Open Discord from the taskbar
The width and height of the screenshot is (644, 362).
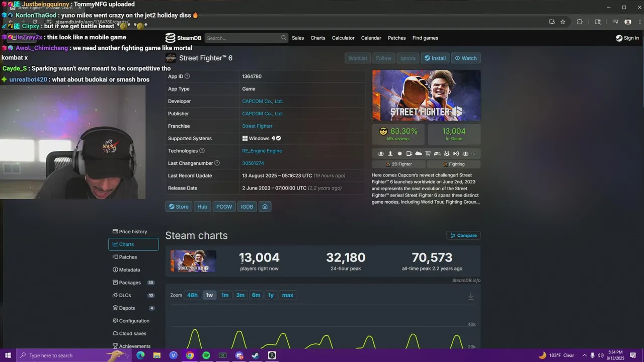(239, 355)
